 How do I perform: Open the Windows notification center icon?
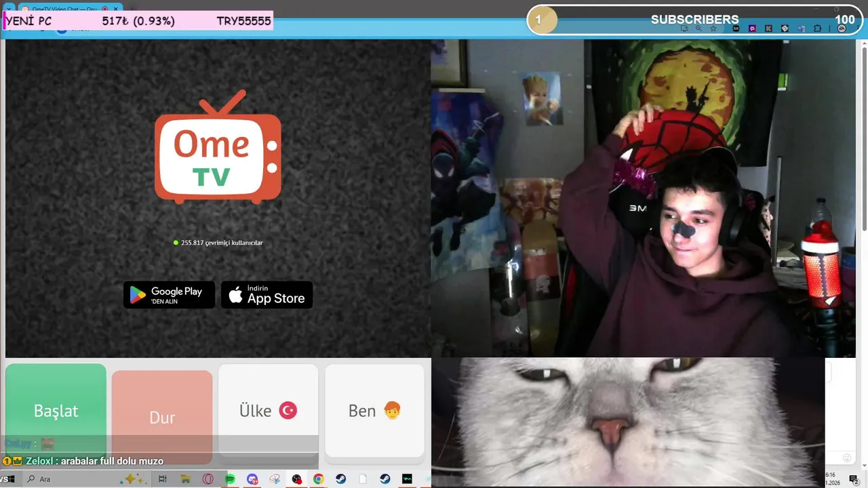point(854,479)
